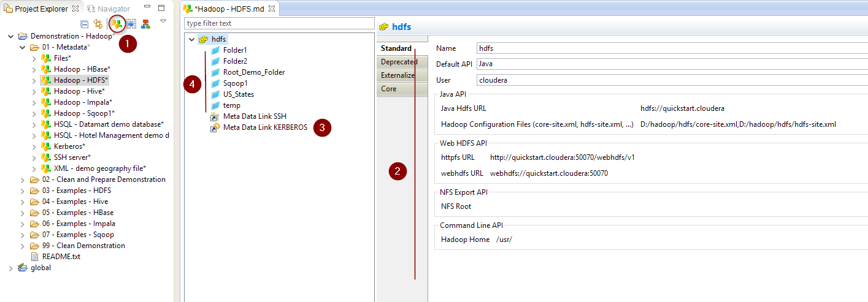The image size is (868, 302).
Task: Select the Hadoop - HDFS.md editor tab
Action: coord(230,9)
